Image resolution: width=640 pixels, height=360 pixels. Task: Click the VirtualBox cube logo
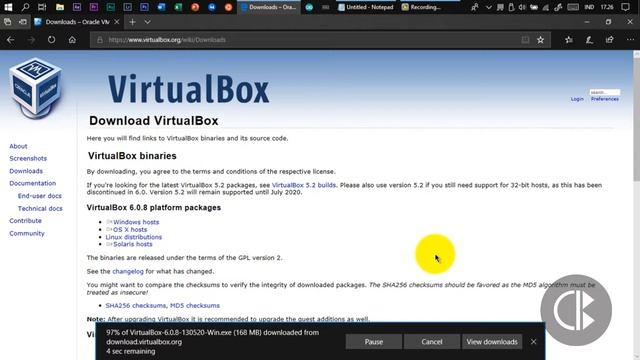(x=35, y=88)
